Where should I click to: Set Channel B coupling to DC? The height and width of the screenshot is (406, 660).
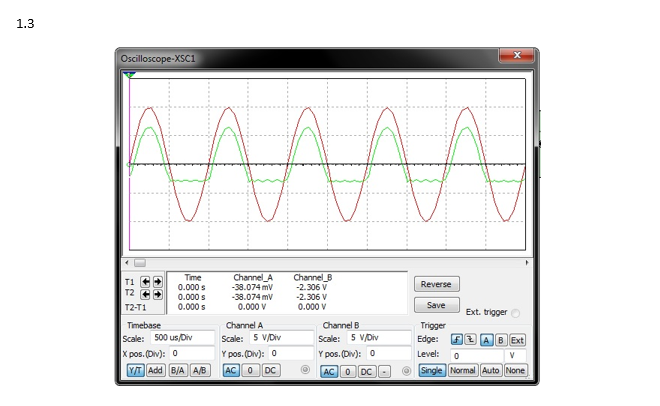coord(366,371)
